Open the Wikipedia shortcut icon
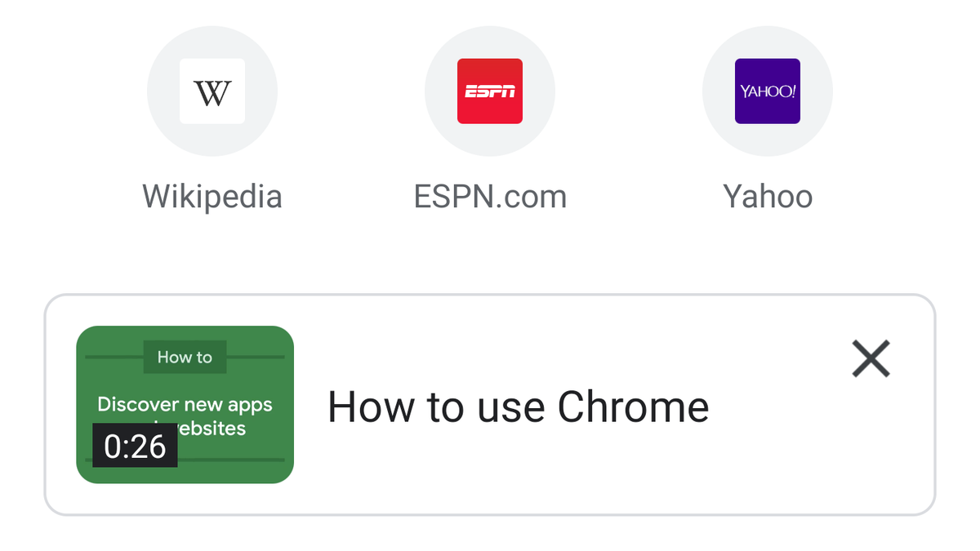Image resolution: width=980 pixels, height=551 pixels. (212, 91)
